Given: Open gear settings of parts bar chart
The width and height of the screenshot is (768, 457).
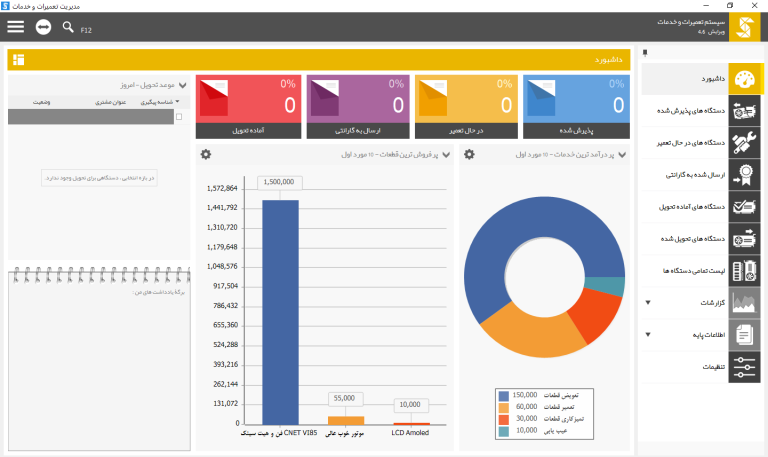Looking at the screenshot, I should [206, 154].
